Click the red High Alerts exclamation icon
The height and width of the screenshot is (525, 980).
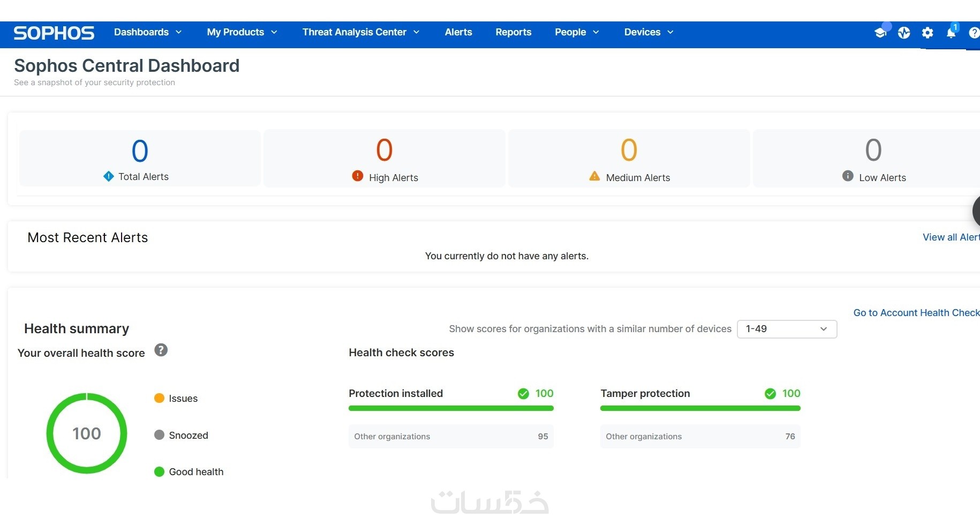[358, 176]
